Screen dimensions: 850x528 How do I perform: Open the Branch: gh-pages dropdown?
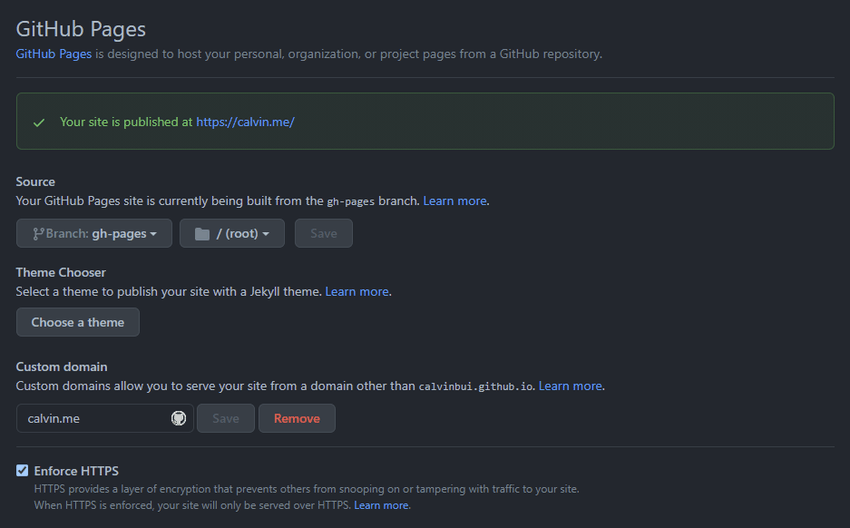(94, 234)
